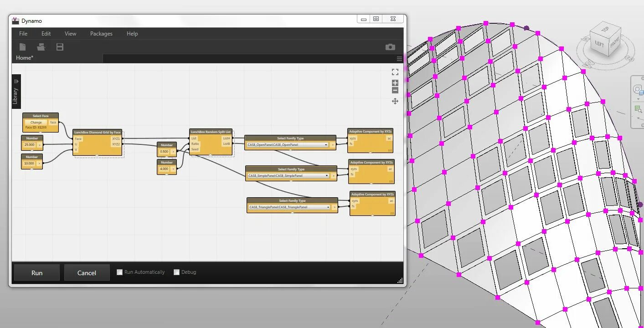Click Change button in Select Face node

point(36,122)
